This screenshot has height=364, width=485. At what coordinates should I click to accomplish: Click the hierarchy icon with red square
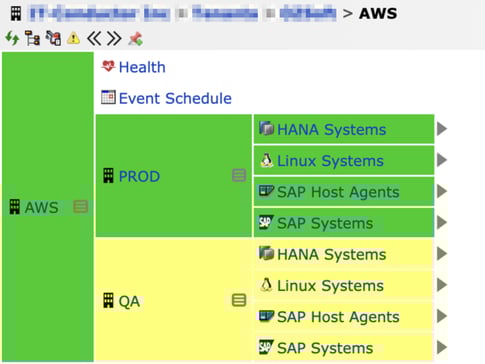53,39
